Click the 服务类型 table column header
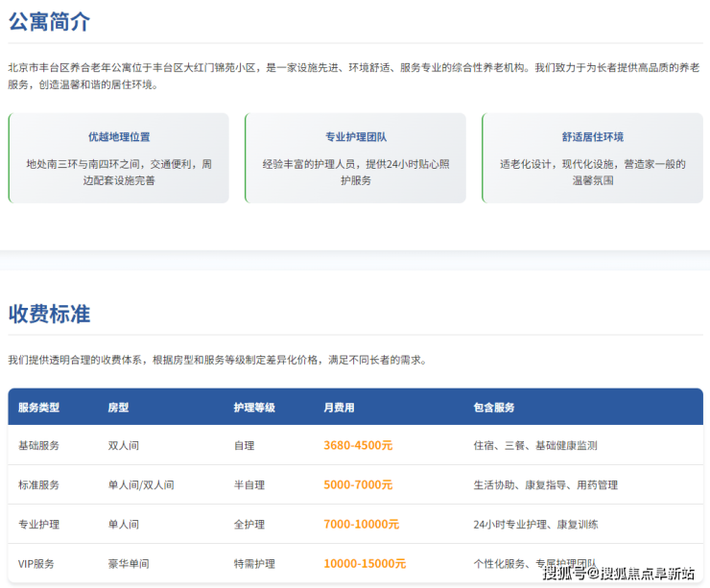710x588 pixels. 38,408
